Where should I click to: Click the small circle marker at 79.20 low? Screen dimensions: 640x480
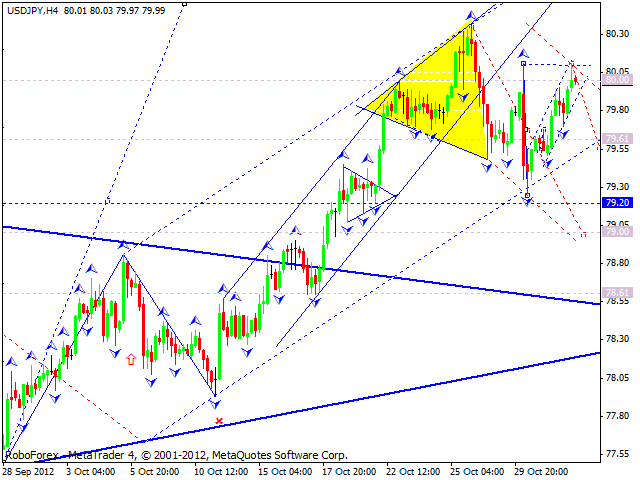tap(527, 196)
